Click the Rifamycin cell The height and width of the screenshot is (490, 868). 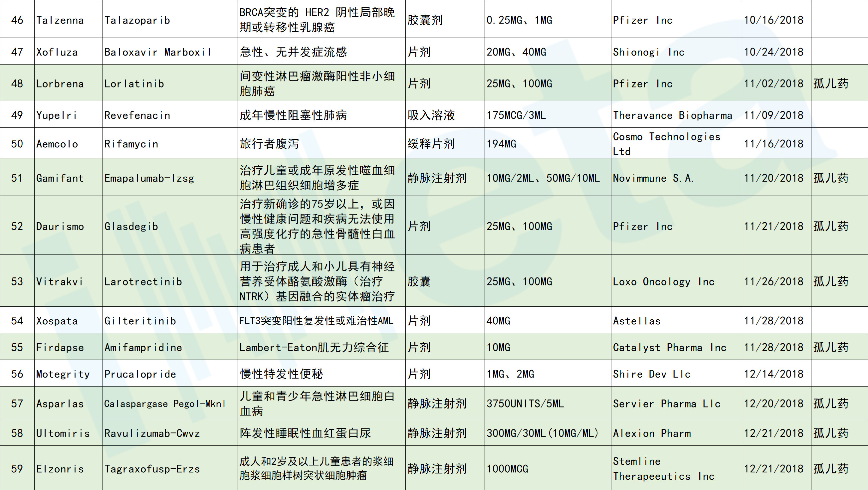click(x=170, y=143)
